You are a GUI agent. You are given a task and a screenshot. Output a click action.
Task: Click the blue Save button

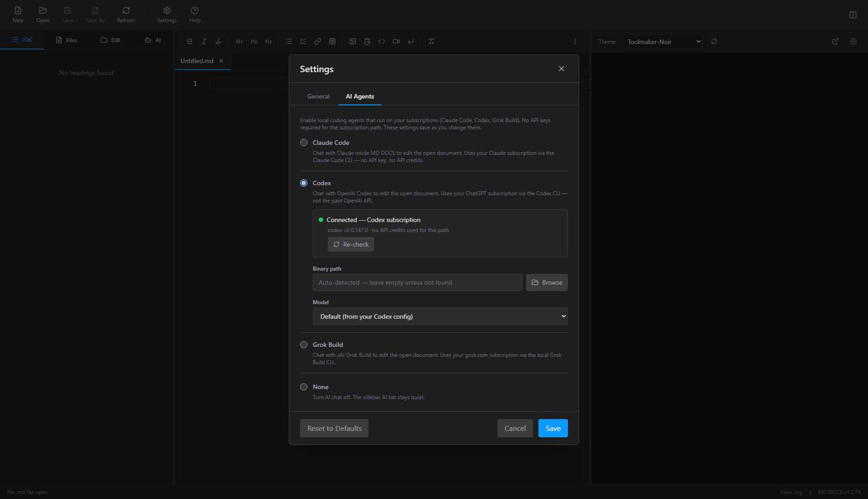pyautogui.click(x=553, y=428)
